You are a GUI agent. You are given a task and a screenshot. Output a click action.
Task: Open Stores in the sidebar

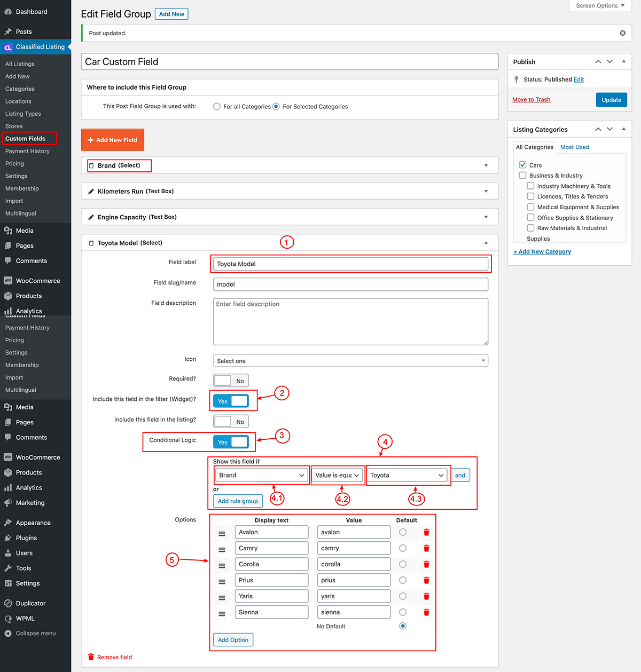click(14, 127)
